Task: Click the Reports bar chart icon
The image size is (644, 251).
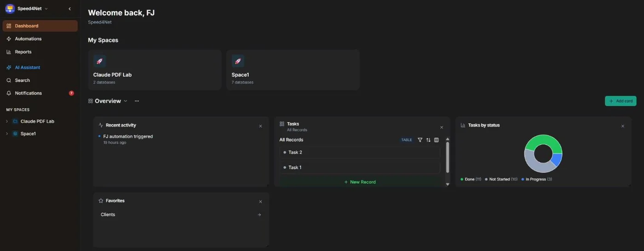Action: pos(9,52)
